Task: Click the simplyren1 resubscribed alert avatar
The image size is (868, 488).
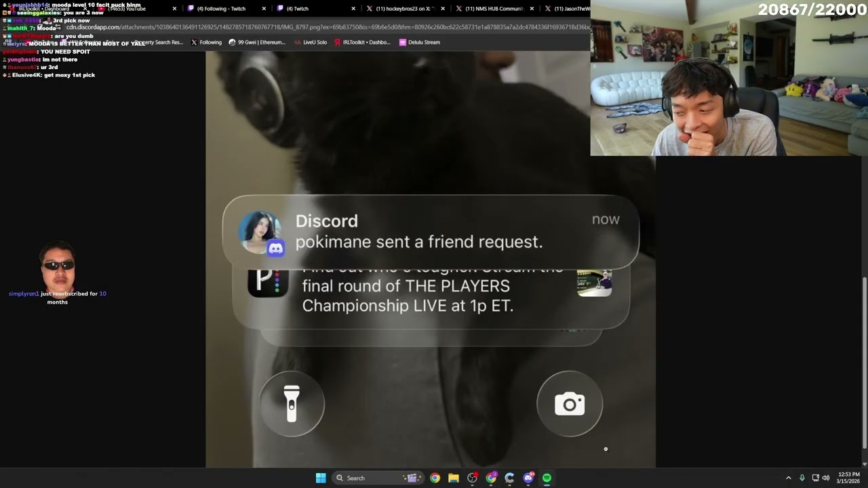Action: tap(58, 265)
